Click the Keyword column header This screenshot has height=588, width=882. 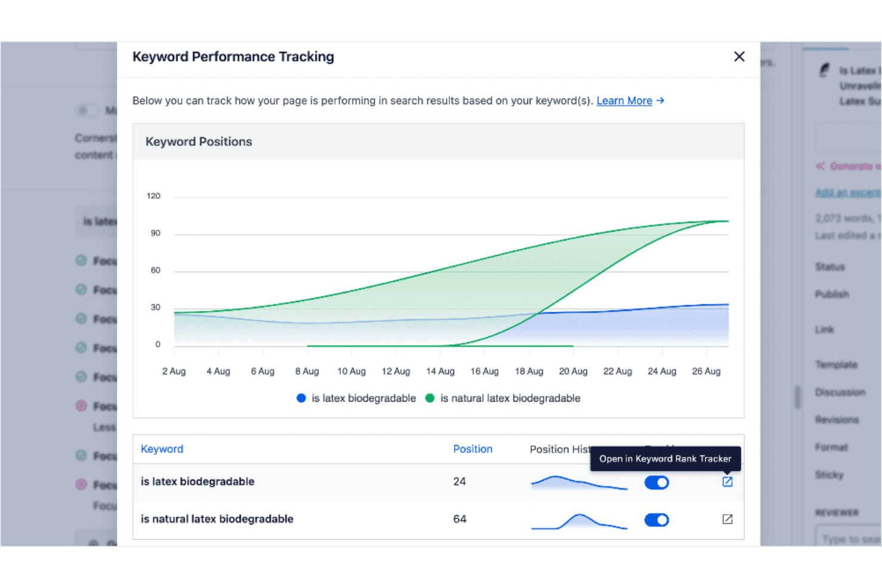pyautogui.click(x=162, y=449)
